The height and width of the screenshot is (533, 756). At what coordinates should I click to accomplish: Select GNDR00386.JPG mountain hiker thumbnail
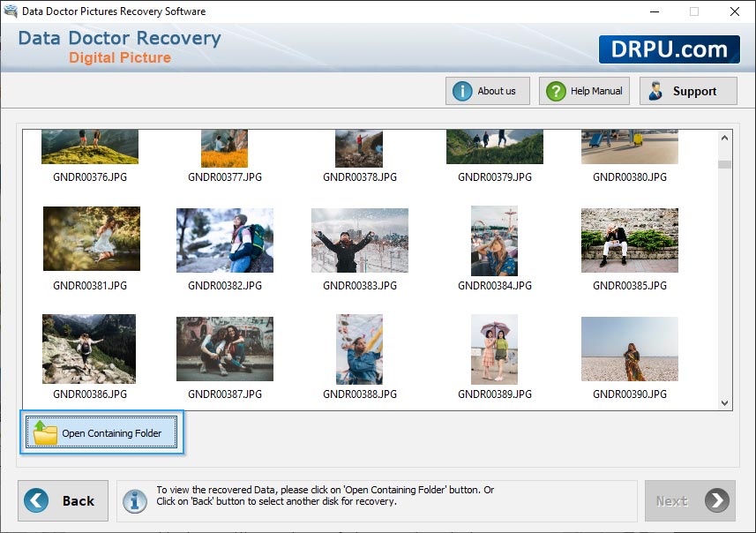[89, 349]
